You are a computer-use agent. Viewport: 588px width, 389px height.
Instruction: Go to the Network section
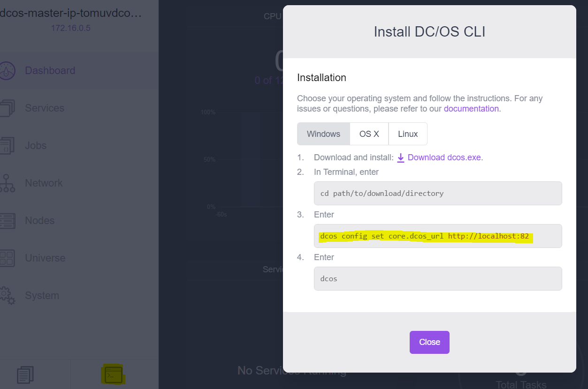[x=44, y=183]
